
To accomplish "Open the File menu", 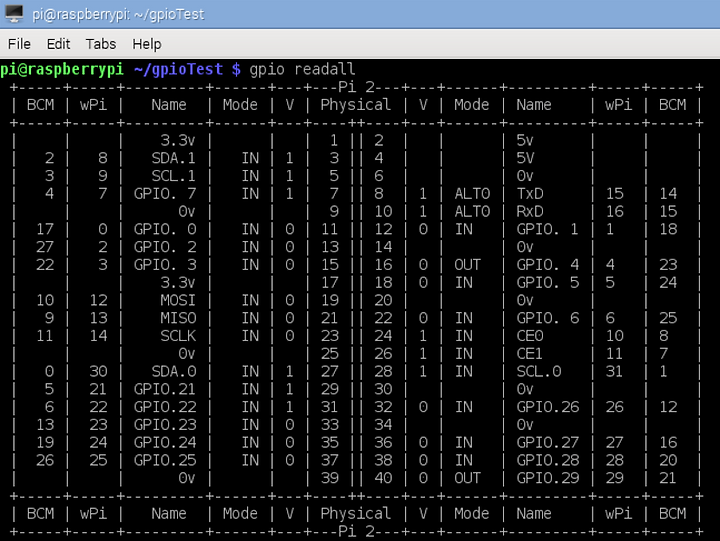I will pyautogui.click(x=19, y=44).
